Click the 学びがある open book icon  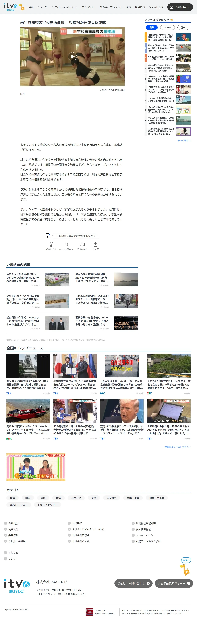coord(82,244)
